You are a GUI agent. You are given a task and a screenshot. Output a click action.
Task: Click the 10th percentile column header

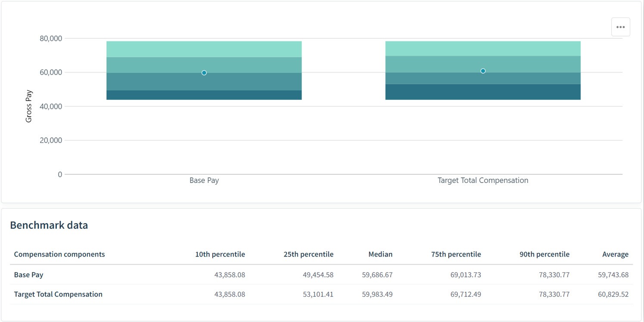(220, 254)
